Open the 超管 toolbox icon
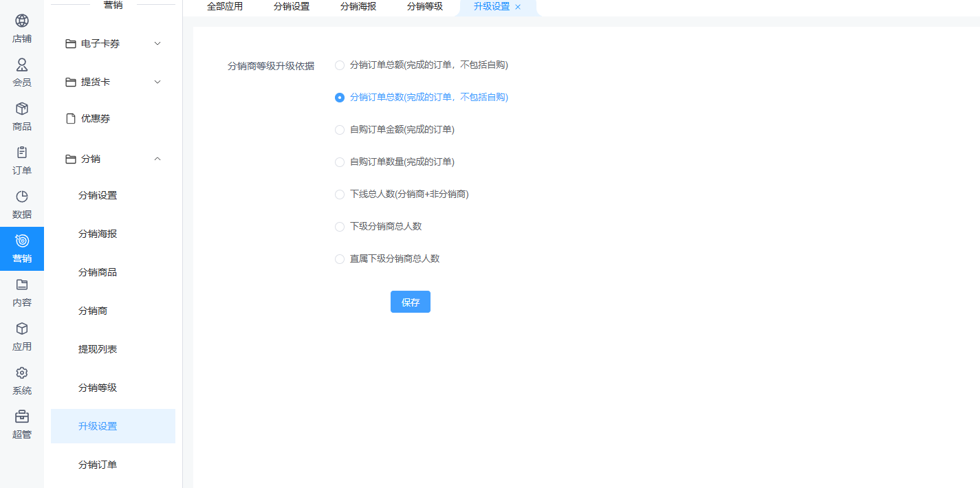The image size is (980, 488). pos(22,417)
